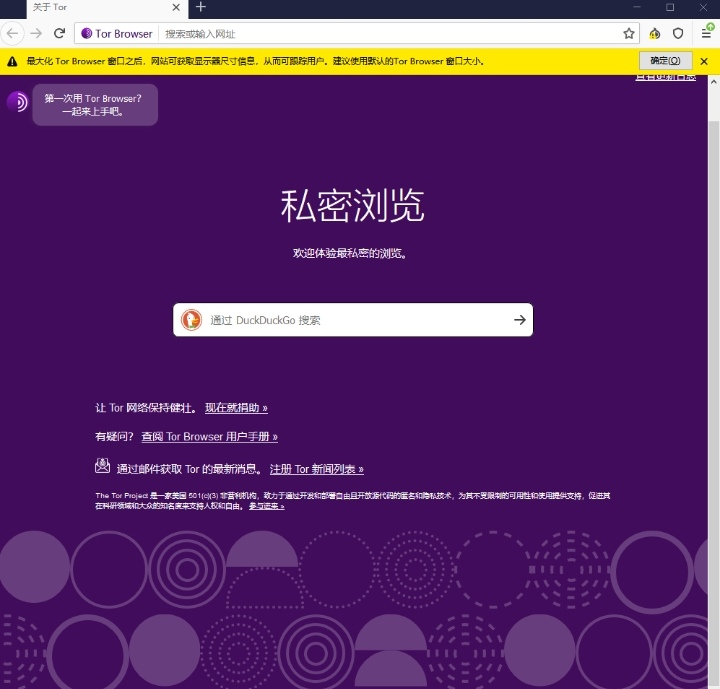This screenshot has height=689, width=720.
Task: Go back using the back arrow
Action: [x=12, y=34]
